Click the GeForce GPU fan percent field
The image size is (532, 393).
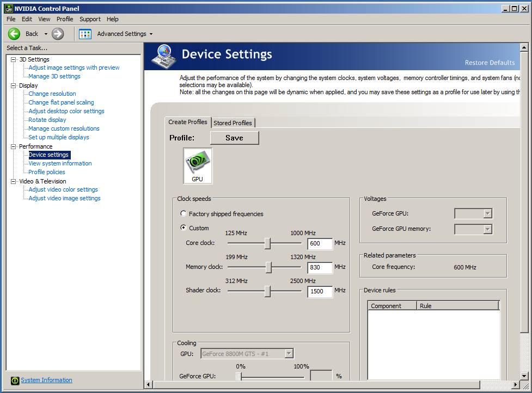pos(321,376)
